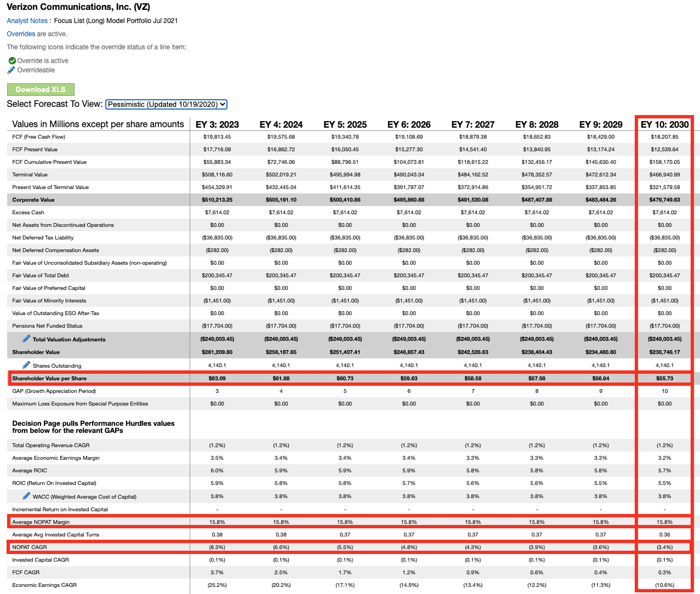700x594 pixels.
Task: Click the Net Deferred Compensation Assets label
Action: (55, 250)
